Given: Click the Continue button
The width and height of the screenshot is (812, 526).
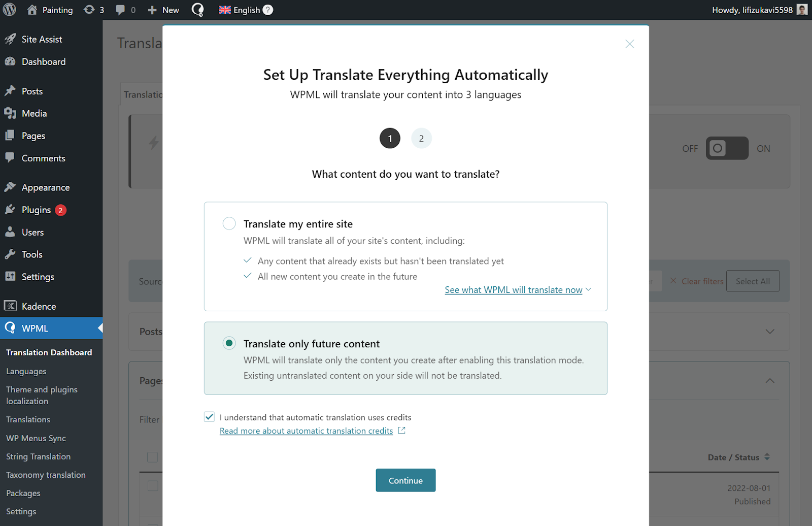Looking at the screenshot, I should [x=405, y=480].
